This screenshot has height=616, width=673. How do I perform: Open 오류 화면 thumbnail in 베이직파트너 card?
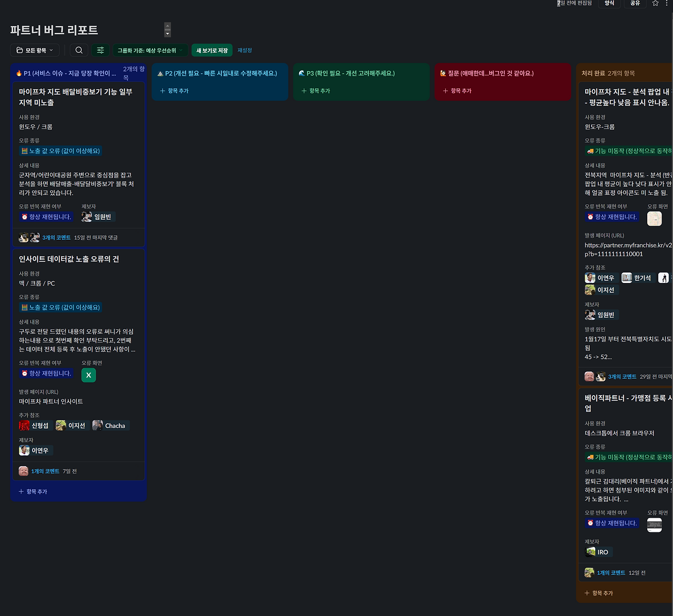[655, 525]
